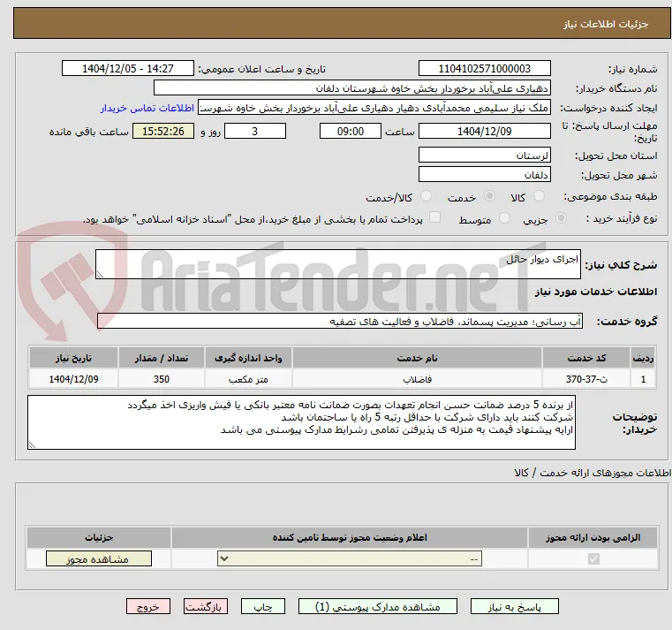Click the کد خدمت column header
672x630 pixels.
click(586, 358)
